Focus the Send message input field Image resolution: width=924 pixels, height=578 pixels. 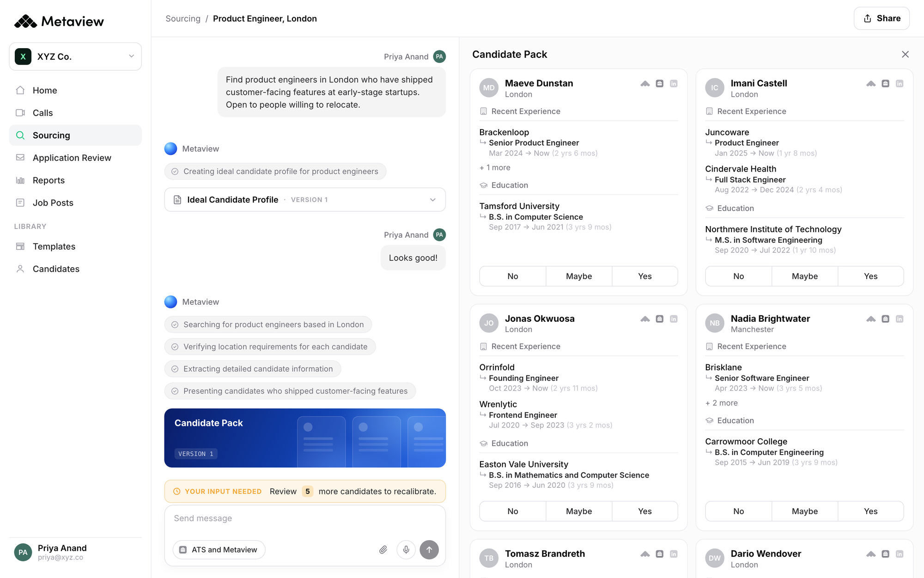click(x=305, y=519)
